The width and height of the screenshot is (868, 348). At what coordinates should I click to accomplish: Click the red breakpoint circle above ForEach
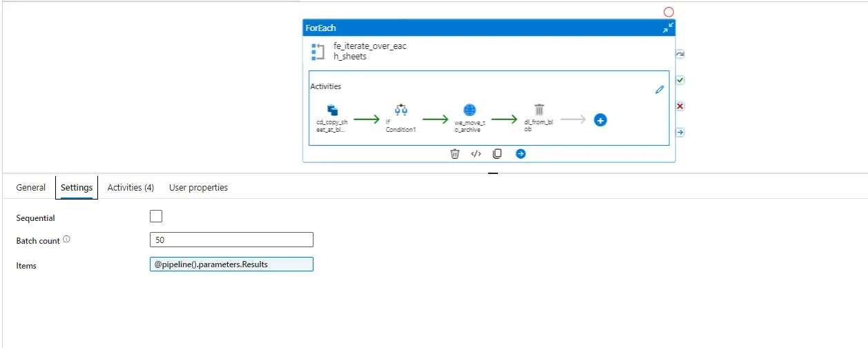tap(668, 12)
